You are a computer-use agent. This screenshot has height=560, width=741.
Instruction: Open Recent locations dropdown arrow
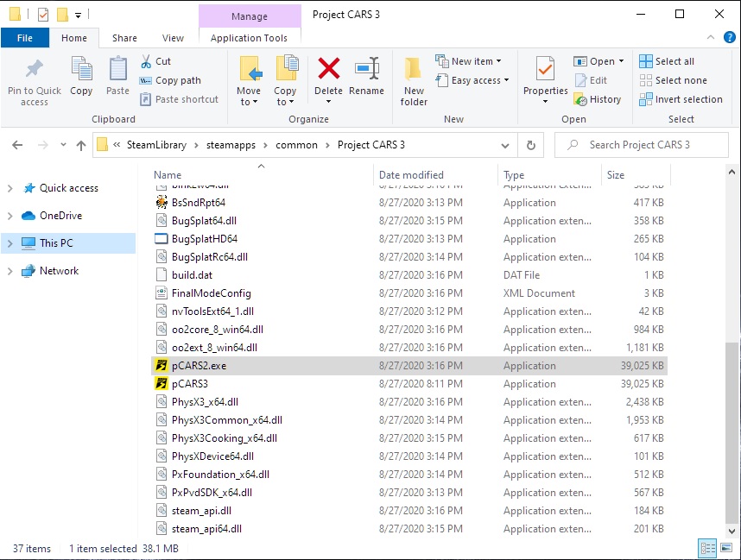(63, 145)
